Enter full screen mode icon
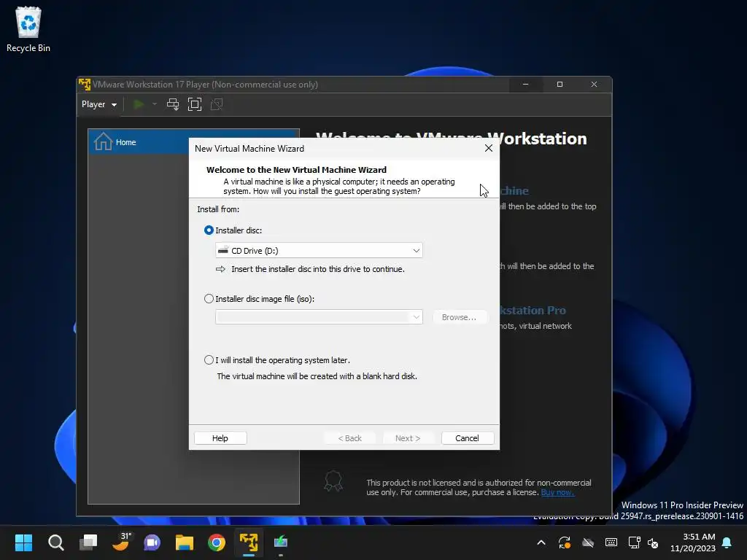Screen dimensions: 747x560 click(195, 104)
